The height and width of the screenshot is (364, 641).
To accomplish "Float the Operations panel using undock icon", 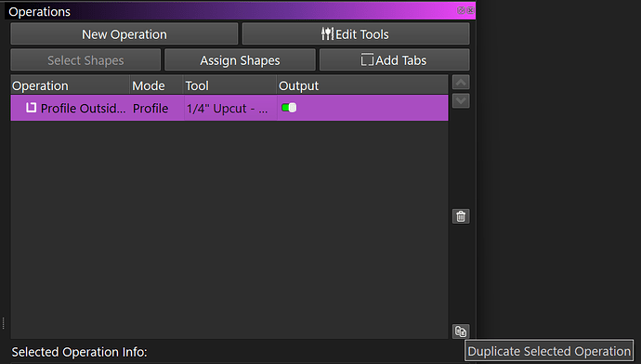I will tap(461, 10).
